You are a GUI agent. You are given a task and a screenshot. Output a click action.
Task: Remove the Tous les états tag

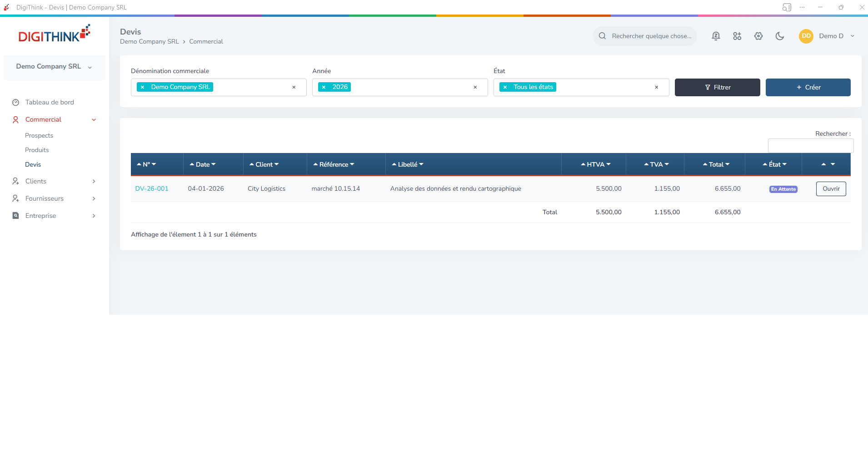(x=505, y=87)
